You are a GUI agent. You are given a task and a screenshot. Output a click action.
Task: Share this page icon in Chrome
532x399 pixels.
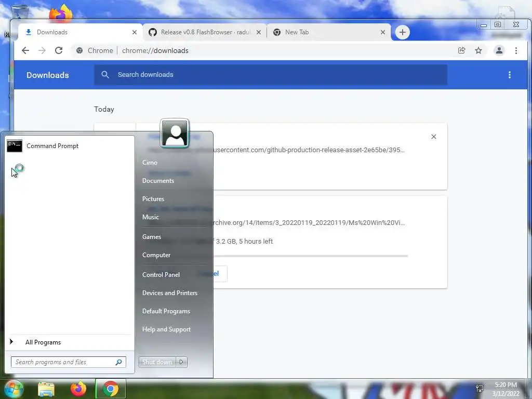461,50
